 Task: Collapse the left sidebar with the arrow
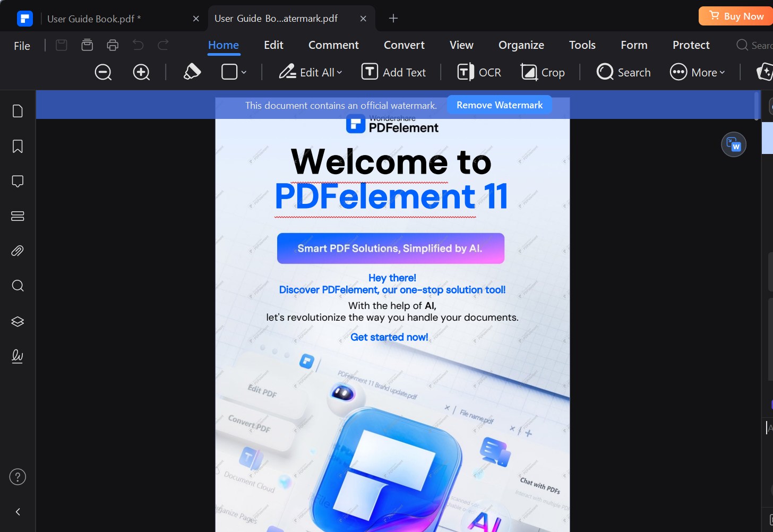click(x=18, y=512)
